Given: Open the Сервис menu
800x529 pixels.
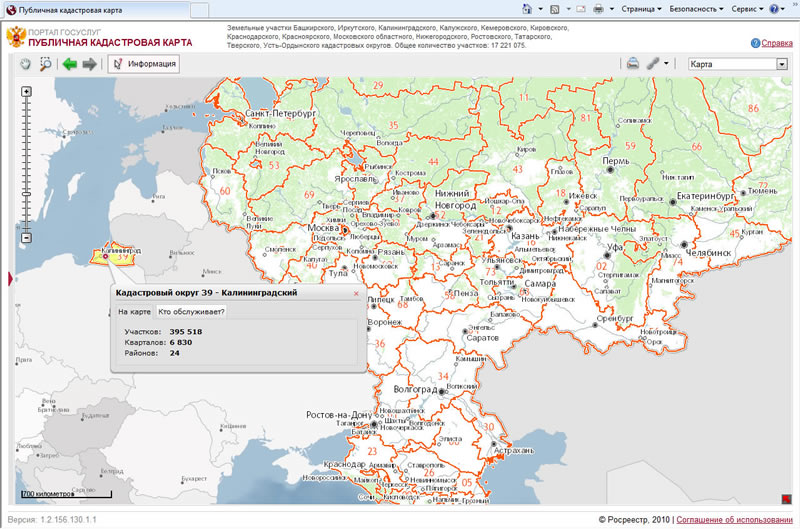Looking at the screenshot, I should (x=747, y=9).
